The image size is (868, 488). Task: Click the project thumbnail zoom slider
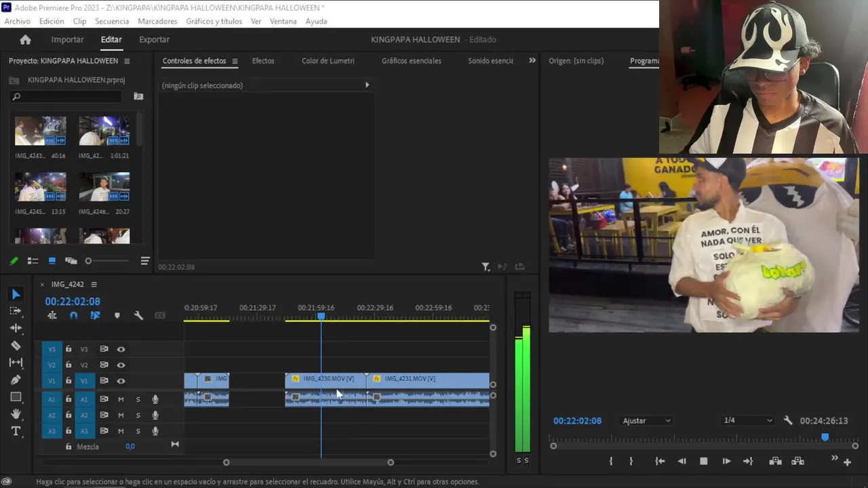[88, 261]
